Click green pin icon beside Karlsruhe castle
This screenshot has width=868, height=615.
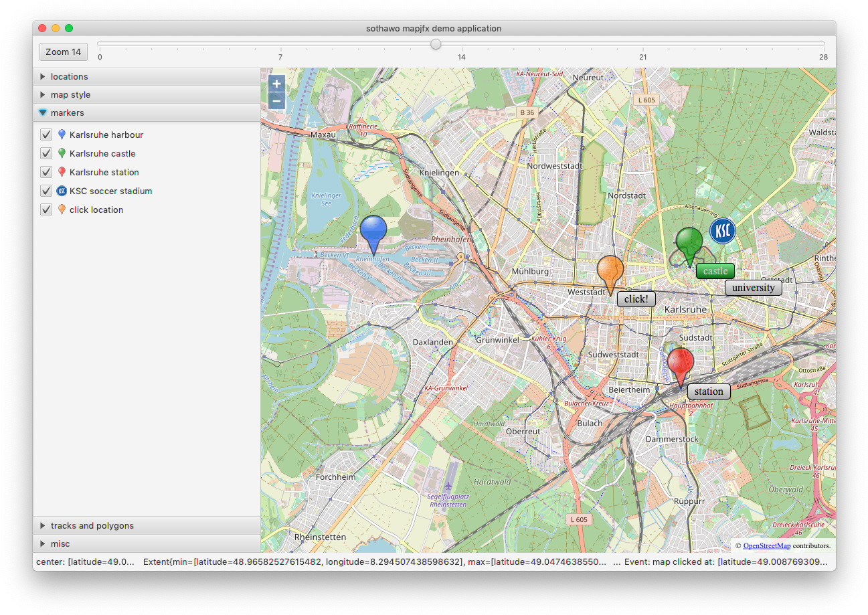[62, 153]
